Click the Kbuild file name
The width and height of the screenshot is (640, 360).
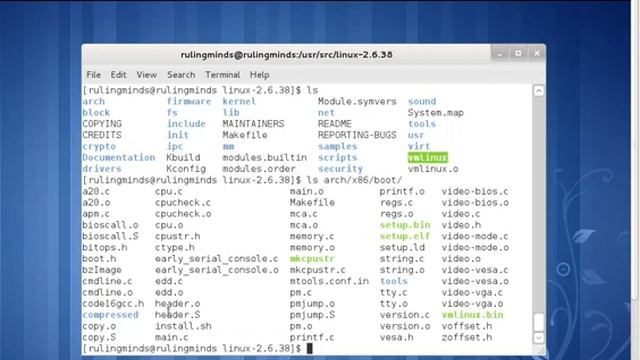pos(183,158)
